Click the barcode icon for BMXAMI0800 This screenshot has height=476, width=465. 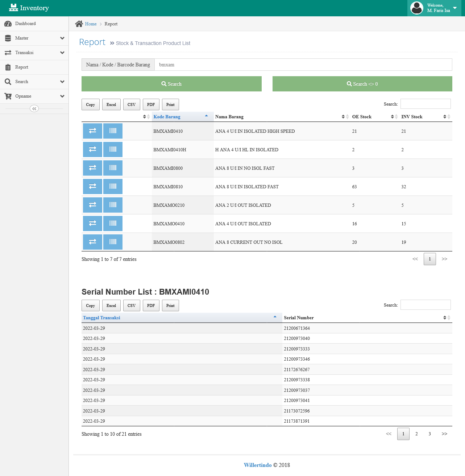pos(113,168)
